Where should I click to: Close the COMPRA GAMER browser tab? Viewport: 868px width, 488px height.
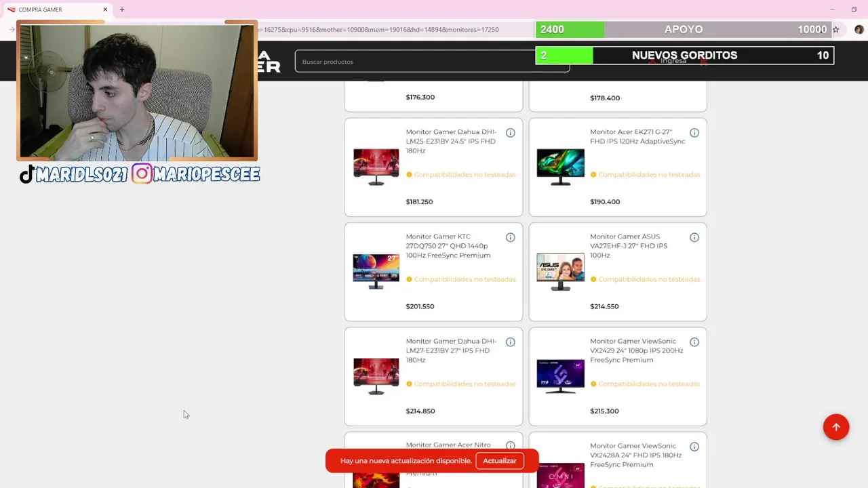point(105,9)
